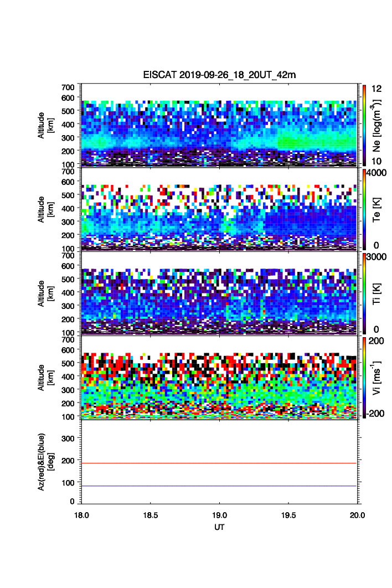The height and width of the screenshot is (588, 392).
Task: Click the Te [K] colorbar label
Action: (x=378, y=209)
